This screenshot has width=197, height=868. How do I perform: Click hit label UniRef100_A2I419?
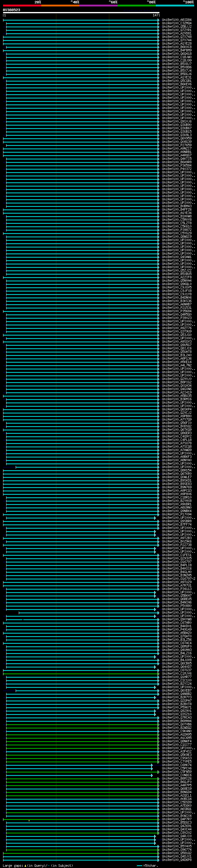(177, 392)
